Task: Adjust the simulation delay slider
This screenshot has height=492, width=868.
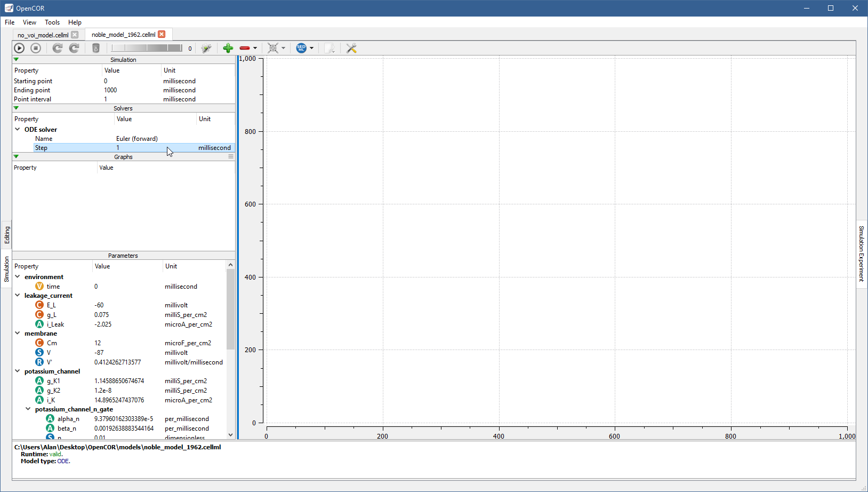Action: [x=147, y=48]
